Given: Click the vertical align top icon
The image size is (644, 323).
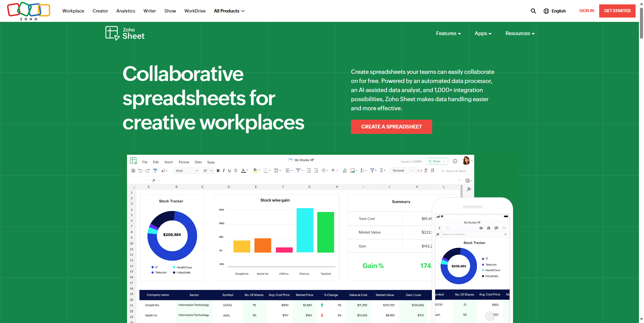Looking at the screenshot, I should [298, 171].
